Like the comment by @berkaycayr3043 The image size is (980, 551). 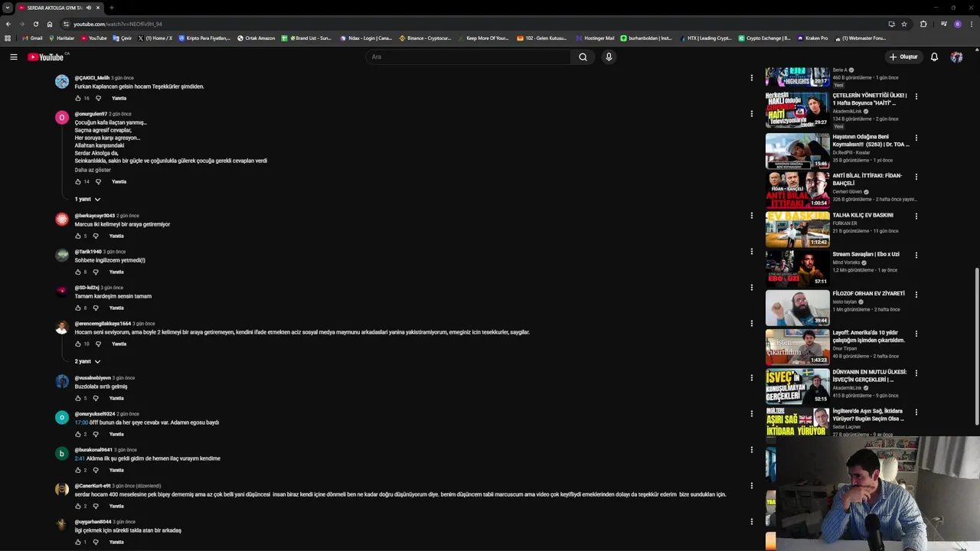tap(78, 236)
